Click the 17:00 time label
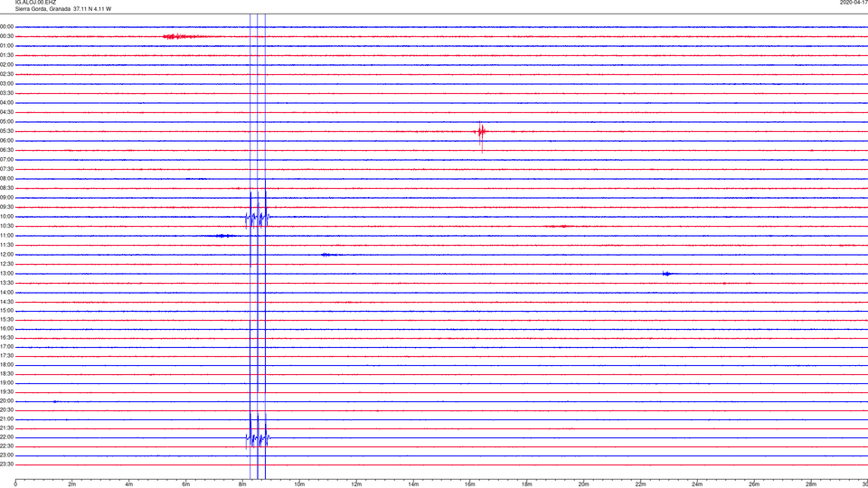The height and width of the screenshot is (488, 868). click(6, 346)
